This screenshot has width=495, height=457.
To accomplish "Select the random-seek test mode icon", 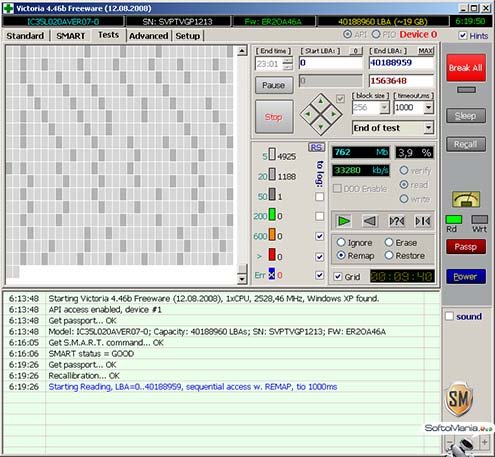I will pyautogui.click(x=397, y=221).
